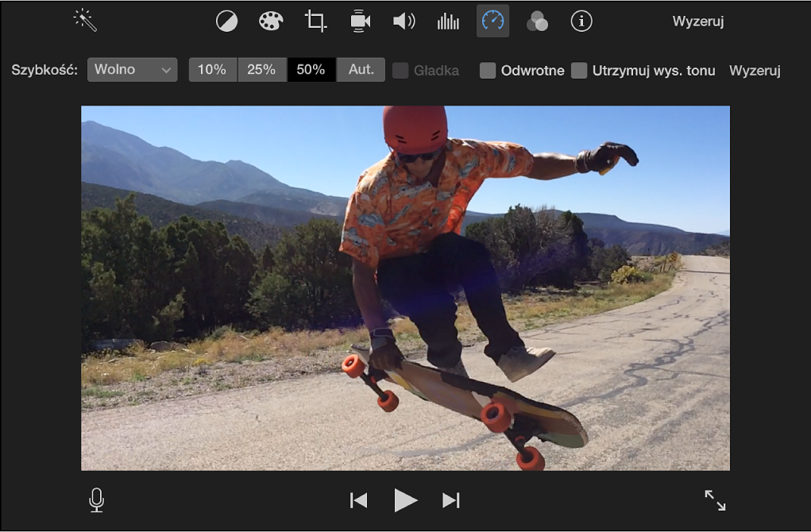The height and width of the screenshot is (532, 811).
Task: Choose the Aut. custom speed option
Action: pyautogui.click(x=361, y=70)
